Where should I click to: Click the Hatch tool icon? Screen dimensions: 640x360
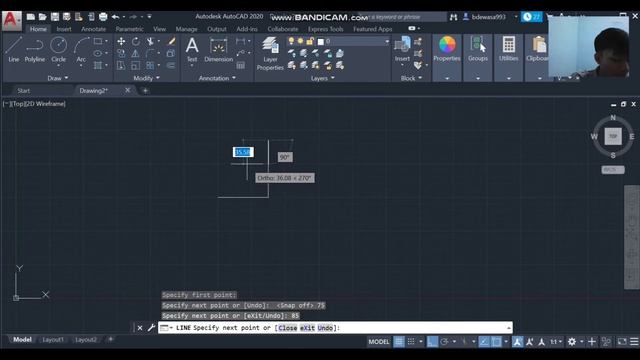click(x=98, y=65)
